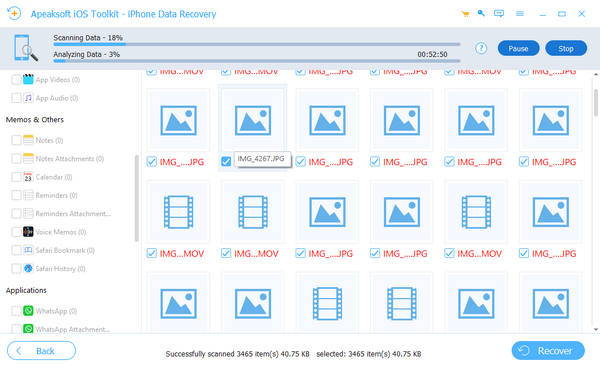Viewport: 600px width, 367px height.
Task: Enable the App Videos checkbox
Action: point(16,80)
